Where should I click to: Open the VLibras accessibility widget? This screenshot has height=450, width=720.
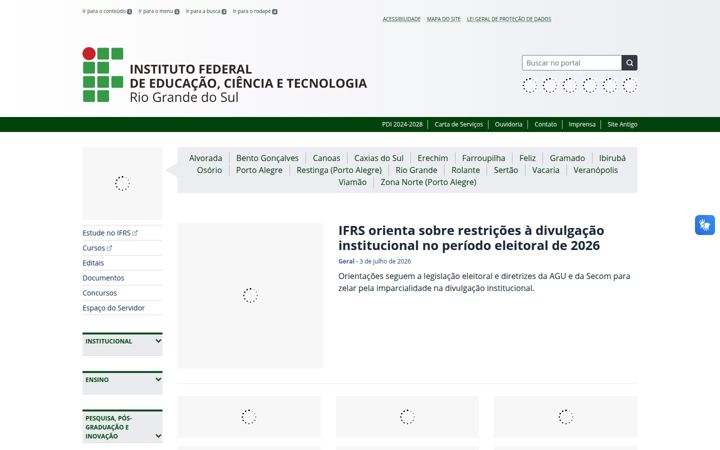click(705, 225)
